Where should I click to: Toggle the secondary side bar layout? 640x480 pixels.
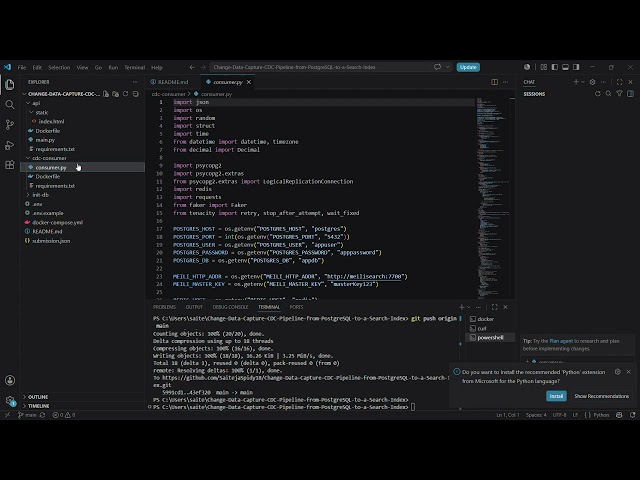(576, 67)
